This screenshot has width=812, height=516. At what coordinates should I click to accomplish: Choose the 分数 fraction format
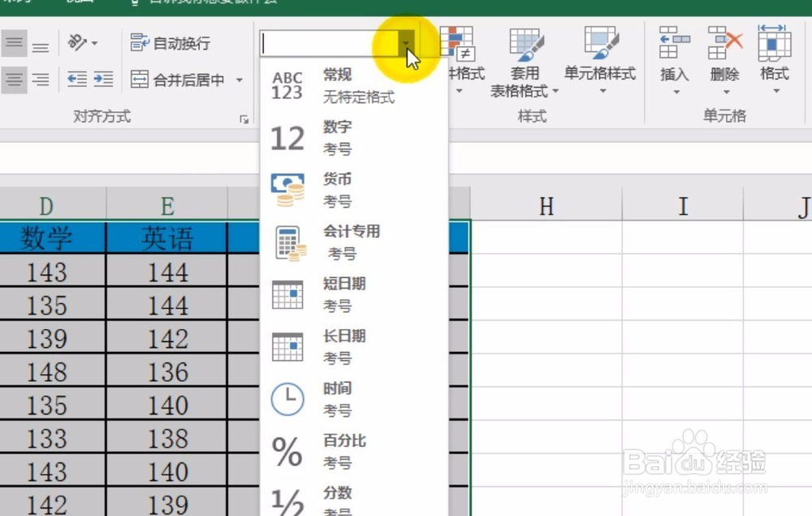(354, 498)
